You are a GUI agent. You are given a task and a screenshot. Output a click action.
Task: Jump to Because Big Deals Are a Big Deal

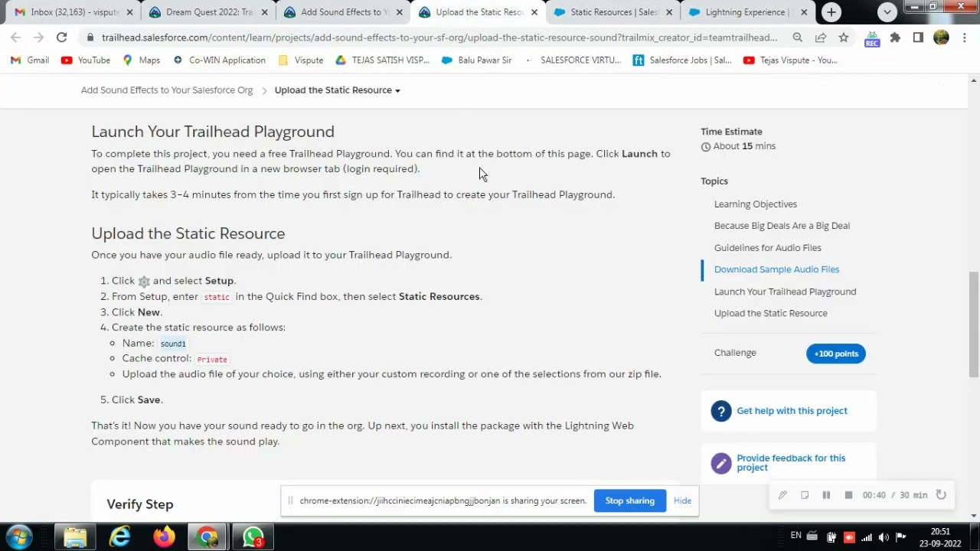coord(782,226)
